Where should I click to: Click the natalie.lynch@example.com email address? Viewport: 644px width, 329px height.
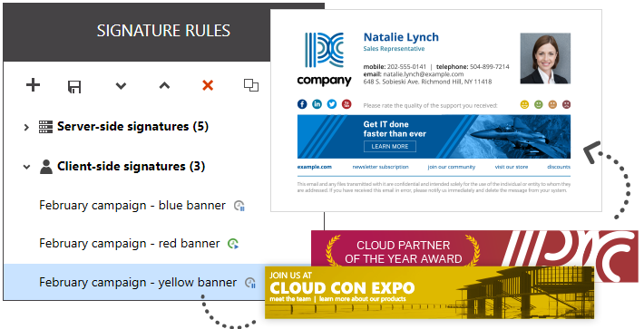click(x=424, y=74)
